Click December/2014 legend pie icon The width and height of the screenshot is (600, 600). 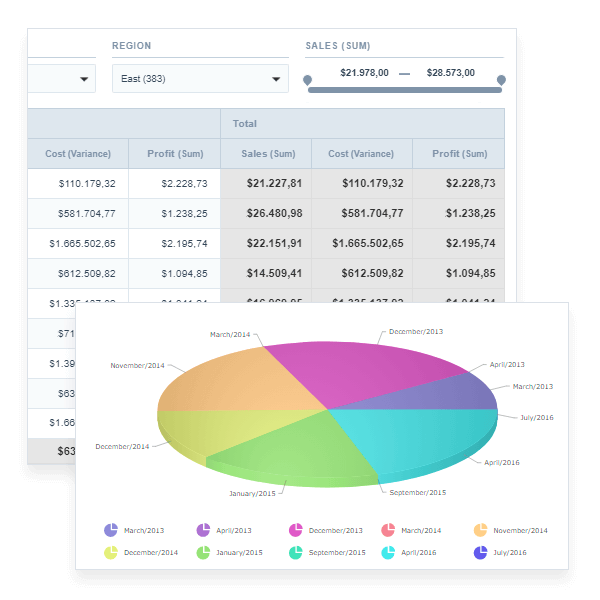[x=111, y=552]
